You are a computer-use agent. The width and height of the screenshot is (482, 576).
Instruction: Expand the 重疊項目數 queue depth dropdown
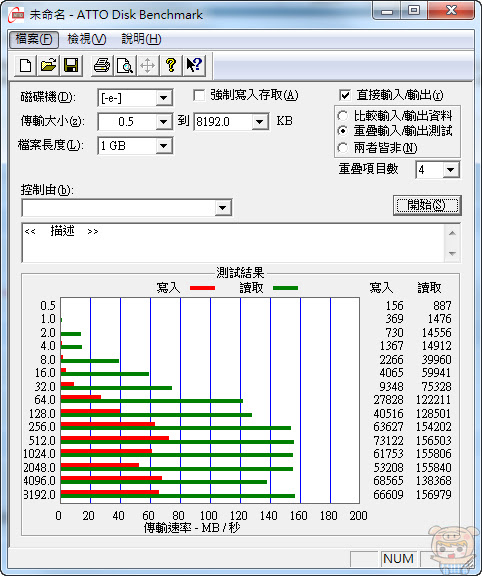pyautogui.click(x=451, y=170)
